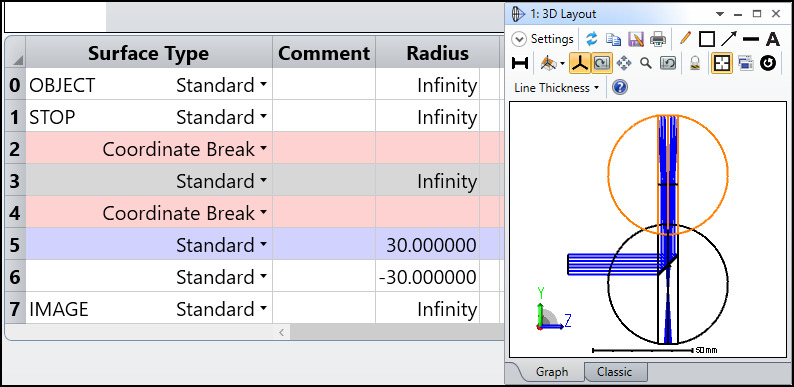Click the black circular reset arrow icon
The height and width of the screenshot is (387, 794).
tap(768, 63)
